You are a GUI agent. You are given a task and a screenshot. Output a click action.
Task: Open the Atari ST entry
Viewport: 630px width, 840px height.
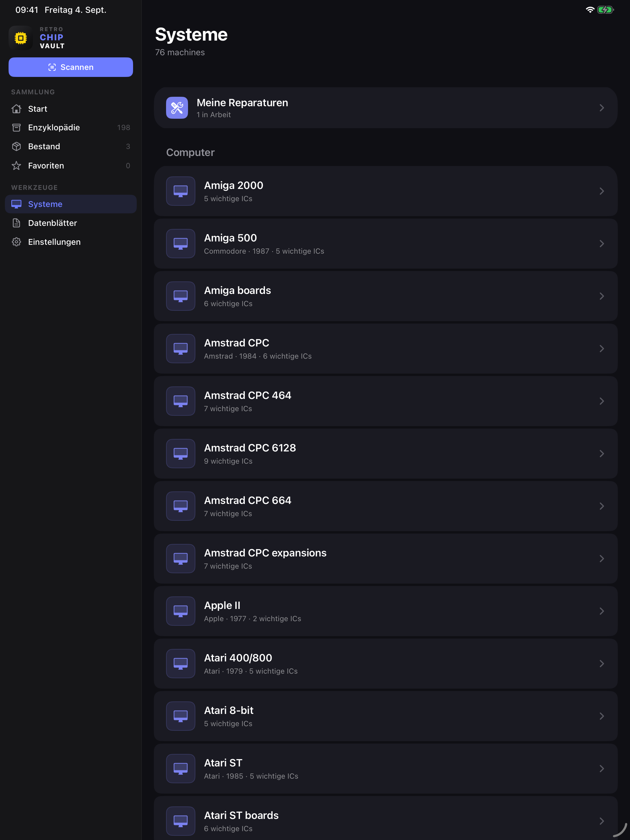[x=386, y=769]
